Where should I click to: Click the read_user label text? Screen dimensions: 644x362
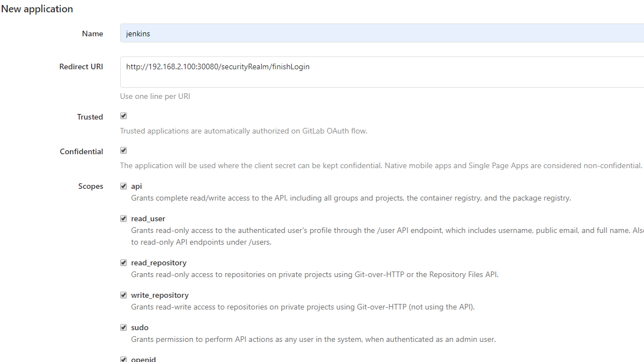pos(148,219)
